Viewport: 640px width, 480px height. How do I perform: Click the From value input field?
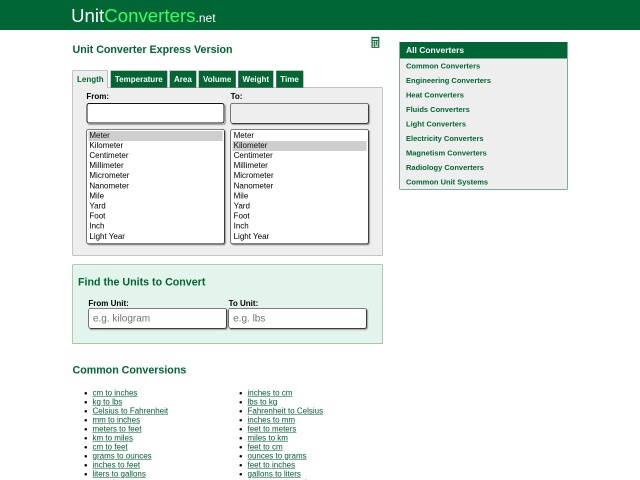(x=155, y=113)
